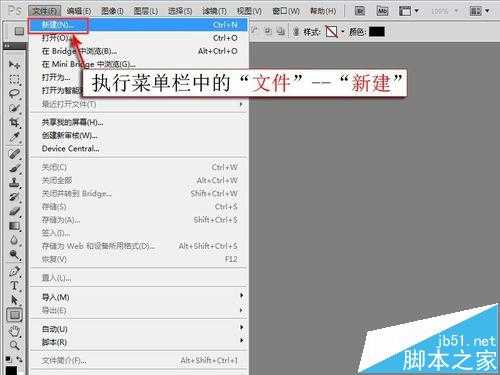Select the Zoom tool
The width and height of the screenshot is (500, 375).
coord(14,345)
